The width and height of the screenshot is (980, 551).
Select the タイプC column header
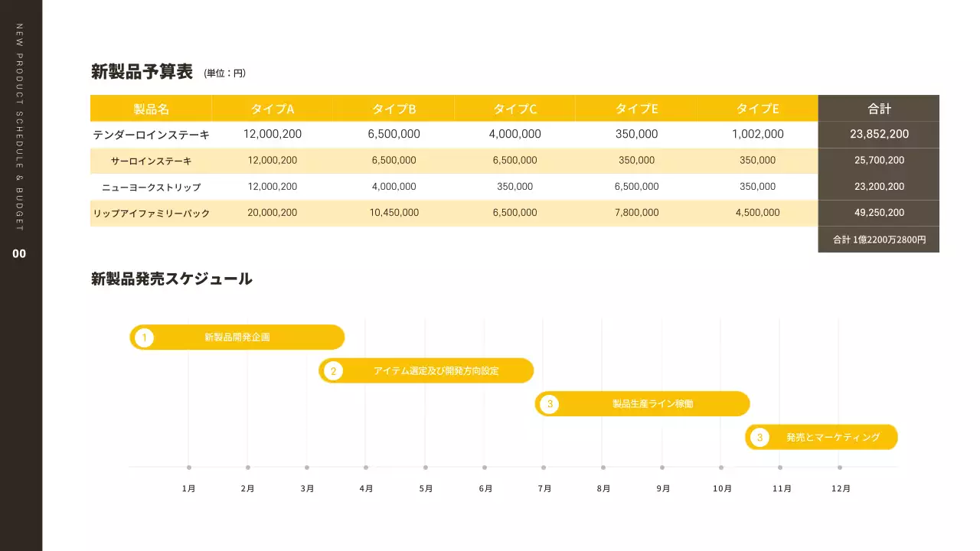pos(514,109)
